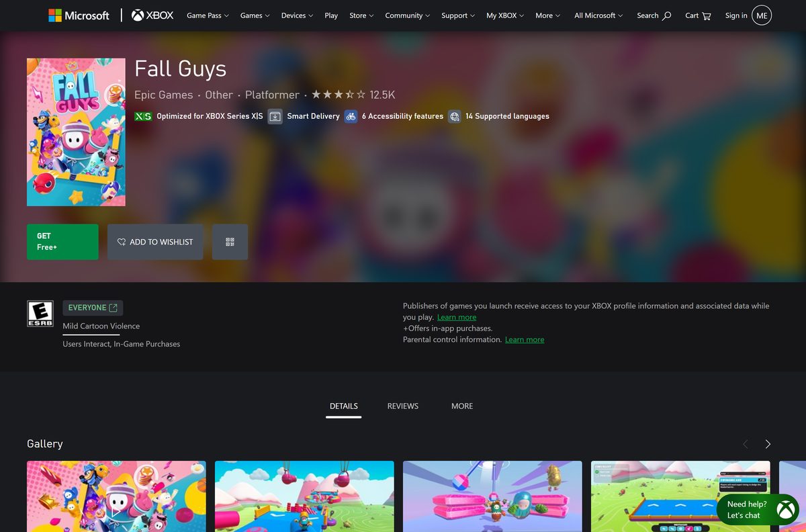The image size is (806, 532).
Task: Click the GET Free+ button
Action: point(62,242)
